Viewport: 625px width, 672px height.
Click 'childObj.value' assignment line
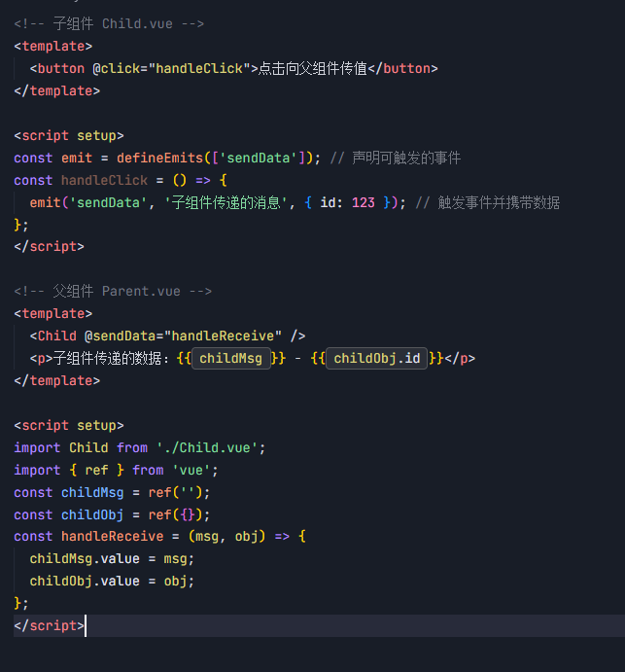click(x=112, y=582)
